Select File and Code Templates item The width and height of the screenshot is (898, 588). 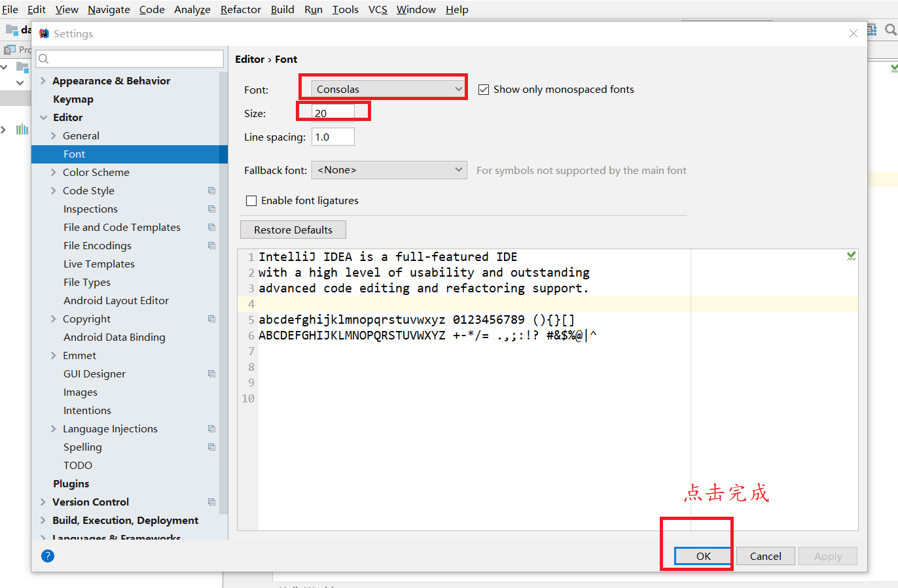click(x=122, y=228)
